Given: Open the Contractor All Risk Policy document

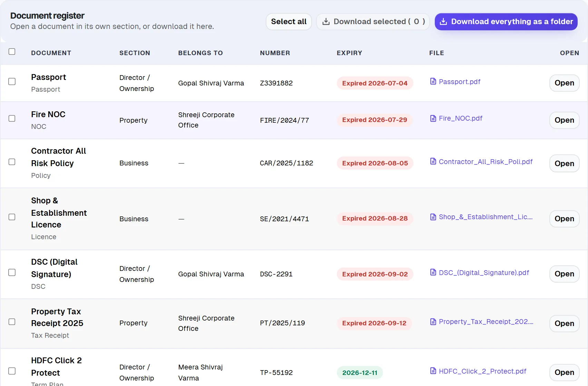Looking at the screenshot, I should [x=564, y=163].
